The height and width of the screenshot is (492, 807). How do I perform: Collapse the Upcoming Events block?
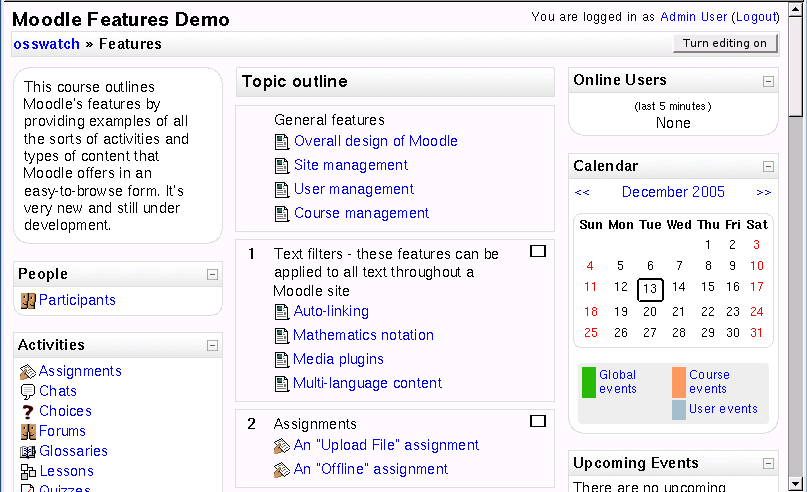[x=768, y=464]
